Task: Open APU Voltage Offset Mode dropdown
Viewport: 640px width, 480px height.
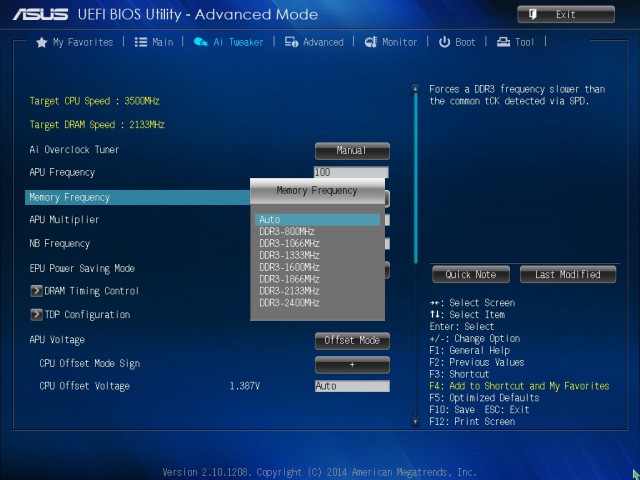Action: pyautogui.click(x=352, y=341)
